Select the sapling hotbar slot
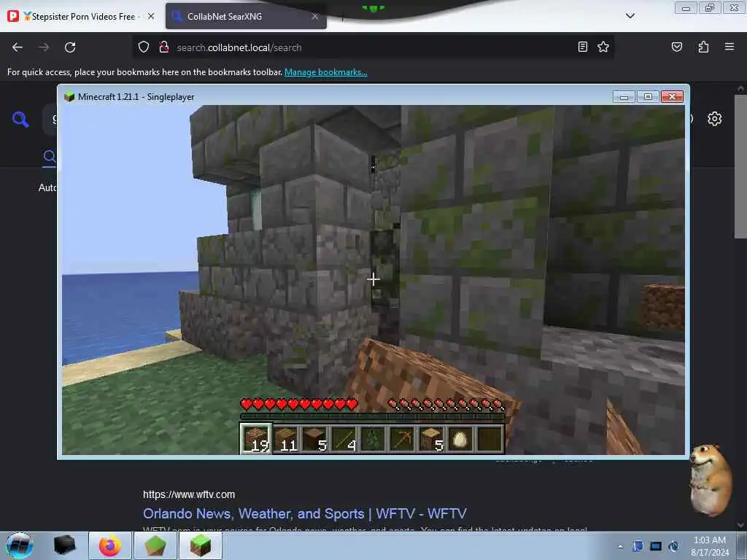 tap(373, 438)
